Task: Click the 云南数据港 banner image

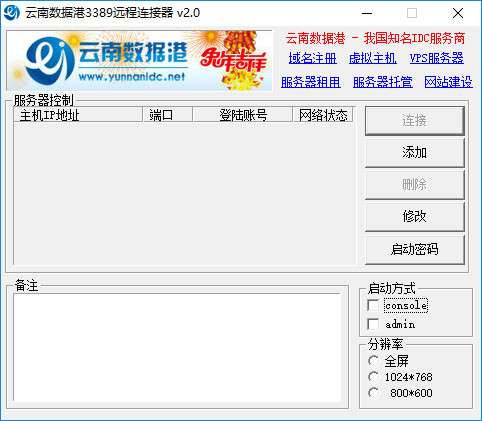Action: 139,60
